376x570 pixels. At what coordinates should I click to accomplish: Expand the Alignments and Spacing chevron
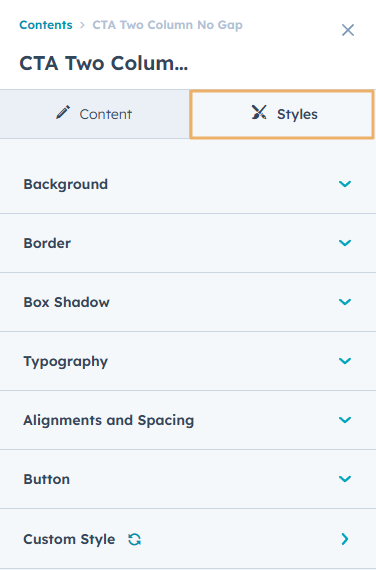pos(345,420)
